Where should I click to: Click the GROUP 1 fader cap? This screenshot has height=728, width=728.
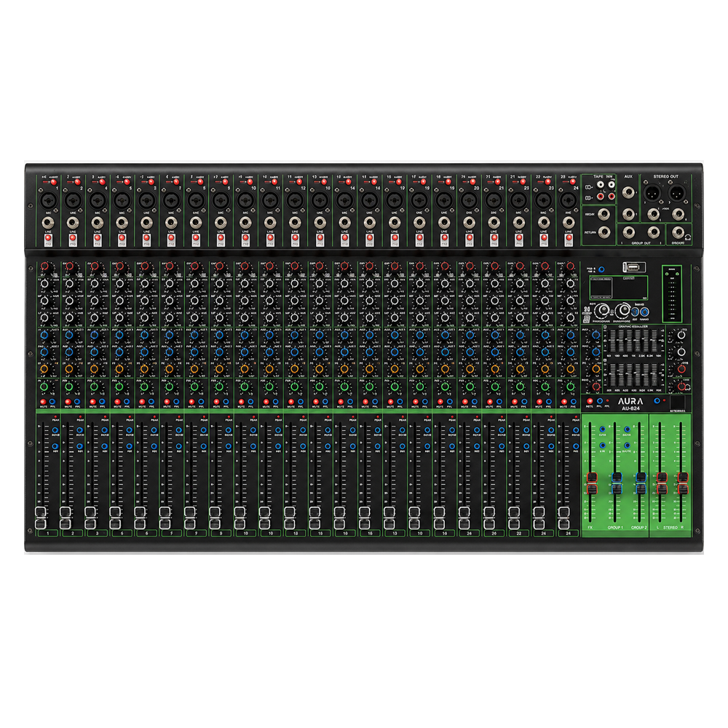pos(617,483)
